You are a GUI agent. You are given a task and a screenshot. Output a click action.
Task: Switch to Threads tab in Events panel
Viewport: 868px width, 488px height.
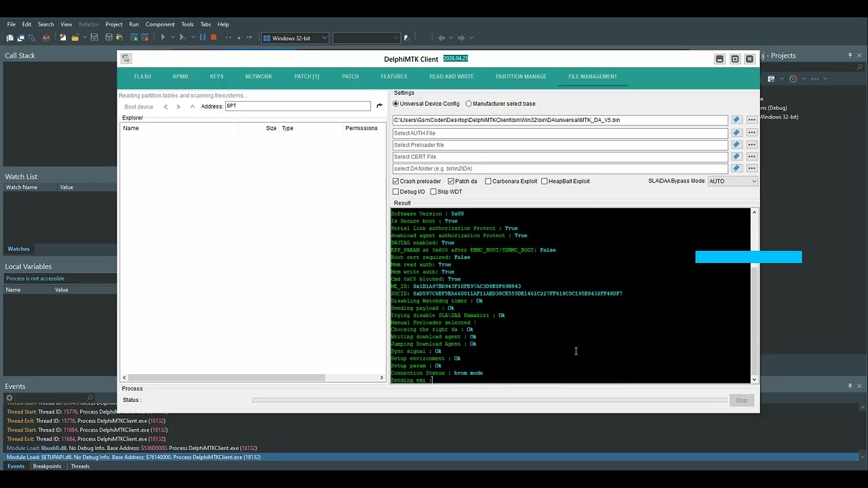80,466
